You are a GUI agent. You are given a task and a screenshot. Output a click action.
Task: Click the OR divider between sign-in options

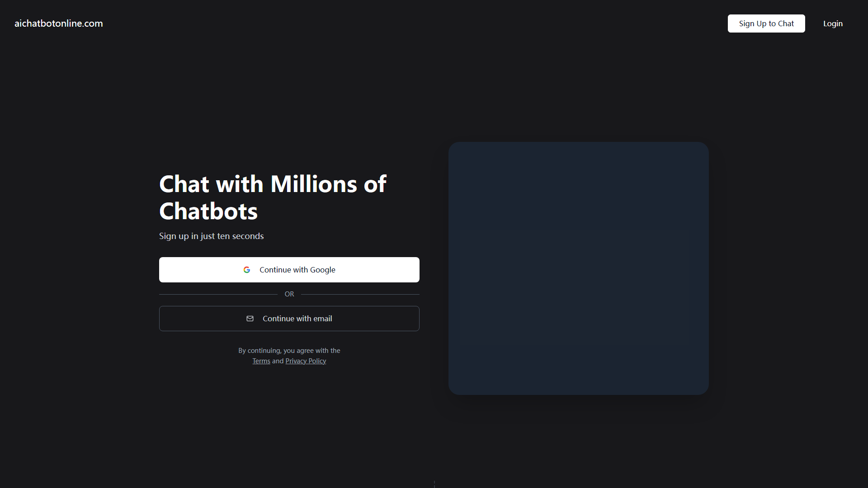289,294
